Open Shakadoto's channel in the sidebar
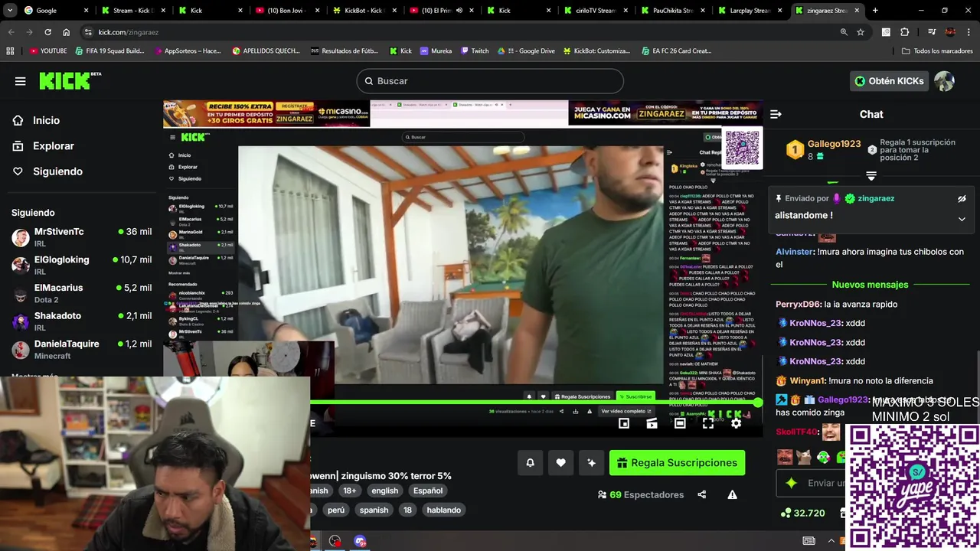980x551 pixels. point(81,321)
